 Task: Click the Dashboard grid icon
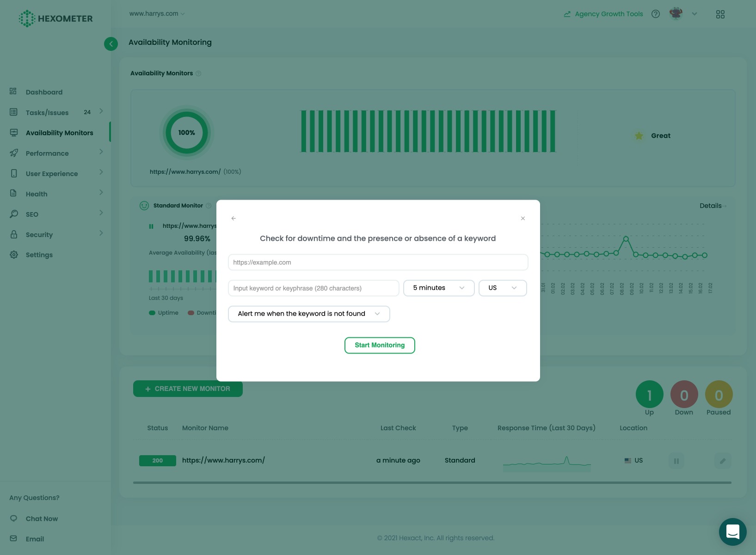pyautogui.click(x=13, y=91)
